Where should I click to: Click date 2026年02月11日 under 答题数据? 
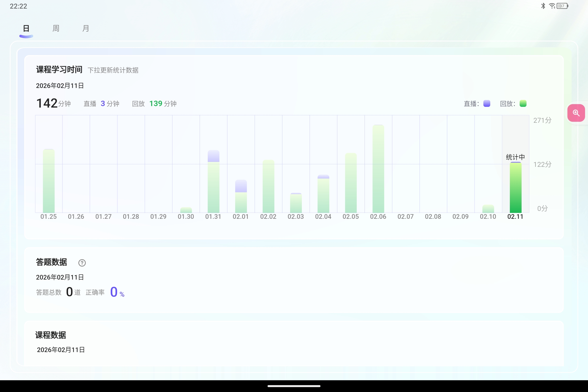click(x=60, y=277)
